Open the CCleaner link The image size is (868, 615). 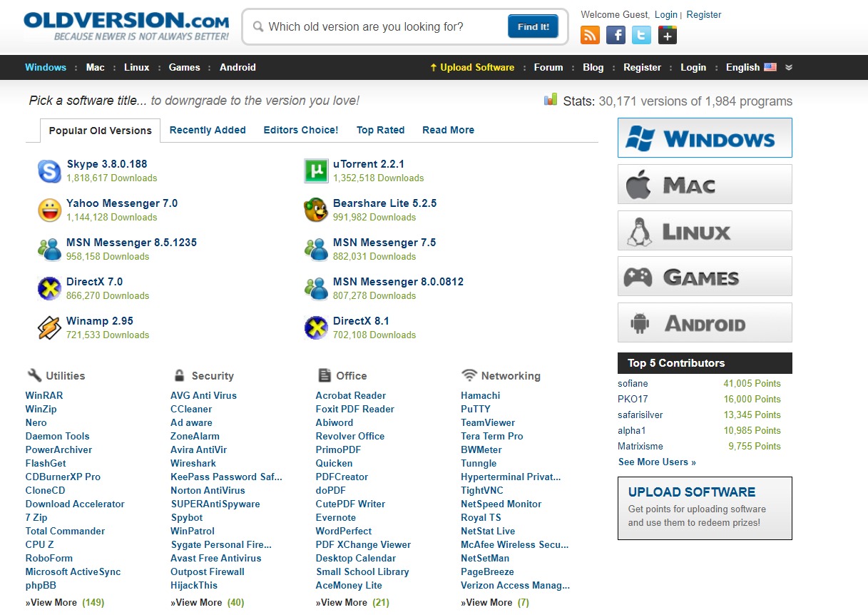point(191,409)
